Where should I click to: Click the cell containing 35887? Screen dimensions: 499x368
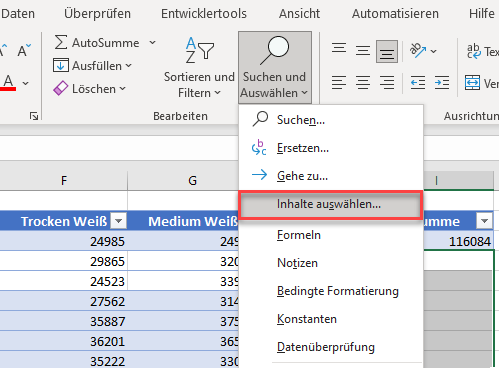[64, 321]
